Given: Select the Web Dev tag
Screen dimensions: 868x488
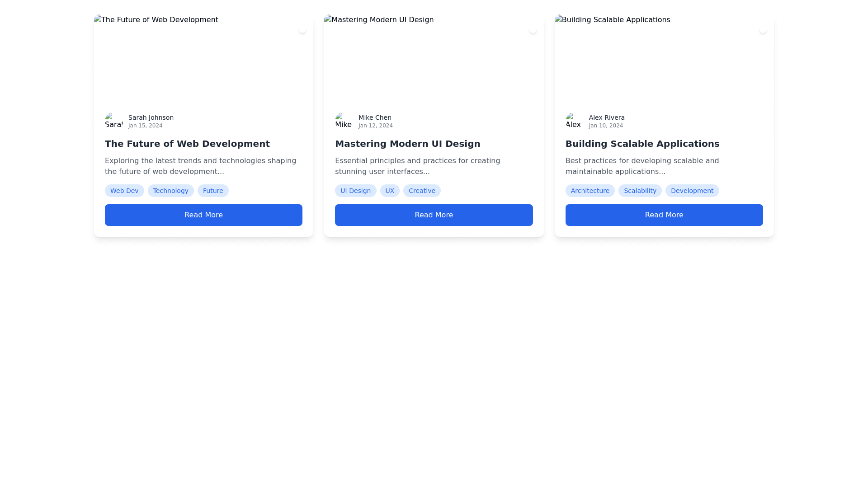Looking at the screenshot, I should pos(124,191).
